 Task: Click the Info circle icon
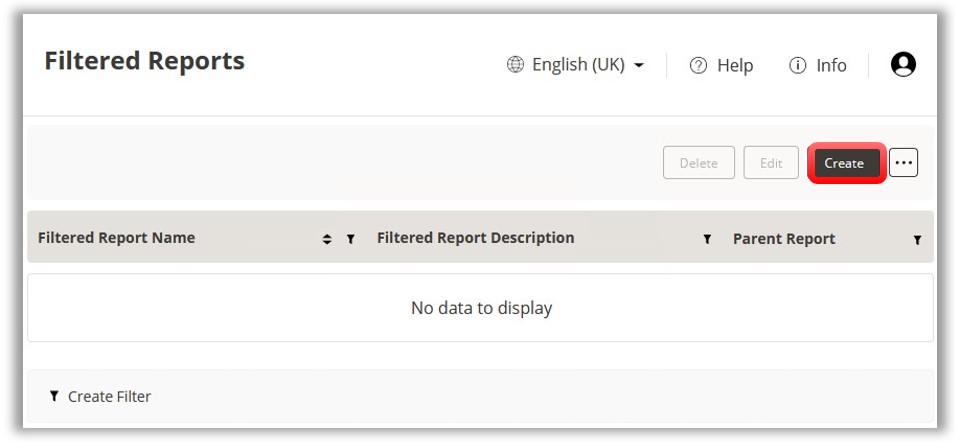pyautogui.click(x=798, y=66)
